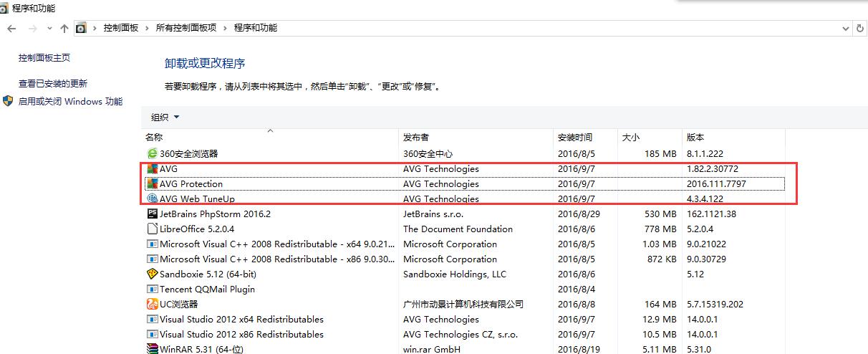
Task: Click the refresh button in the address bar
Action: (x=860, y=28)
